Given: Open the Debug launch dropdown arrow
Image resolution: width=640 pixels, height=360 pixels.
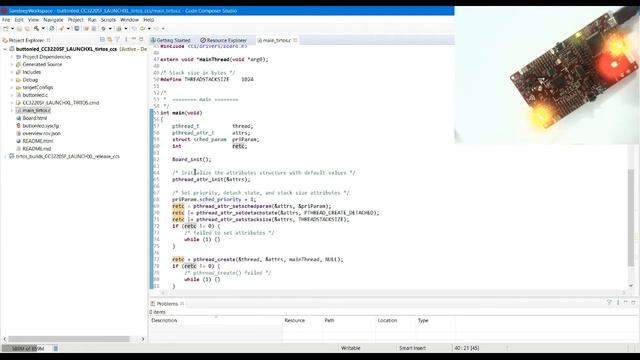Looking at the screenshot, I should (x=110, y=29).
